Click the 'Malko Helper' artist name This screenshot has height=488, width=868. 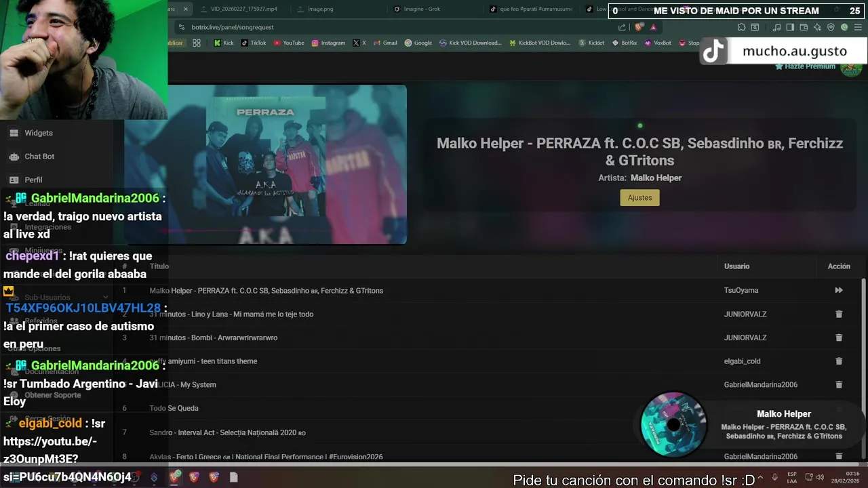pos(656,178)
